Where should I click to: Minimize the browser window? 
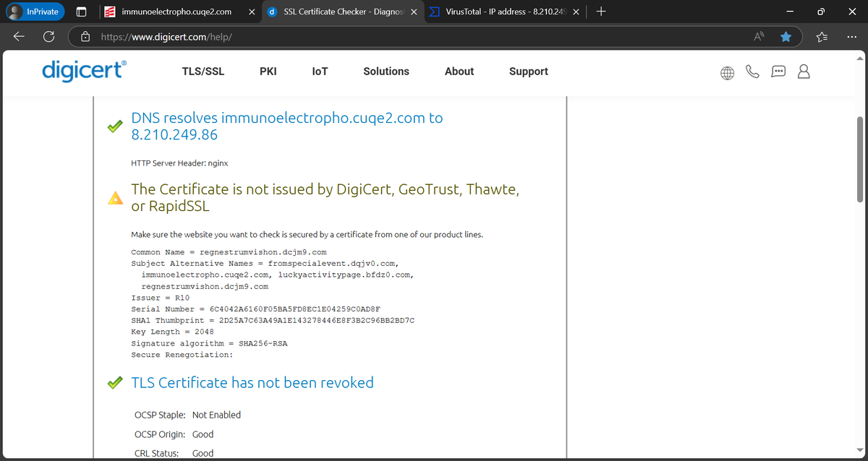(x=791, y=12)
